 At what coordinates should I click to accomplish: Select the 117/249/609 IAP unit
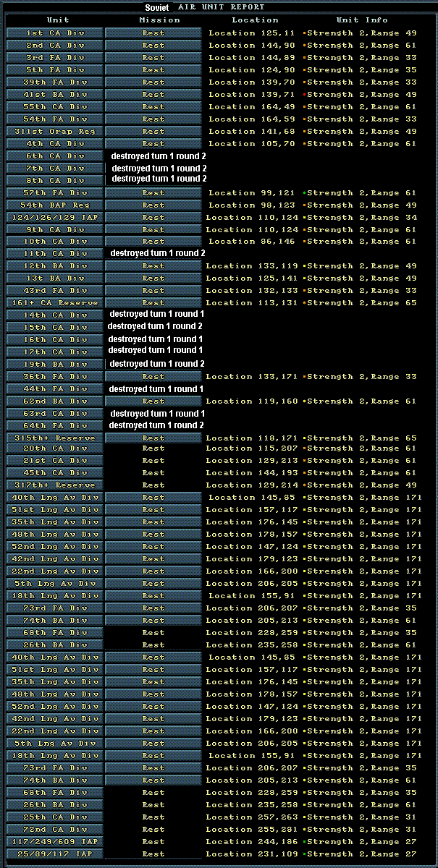tap(55, 842)
